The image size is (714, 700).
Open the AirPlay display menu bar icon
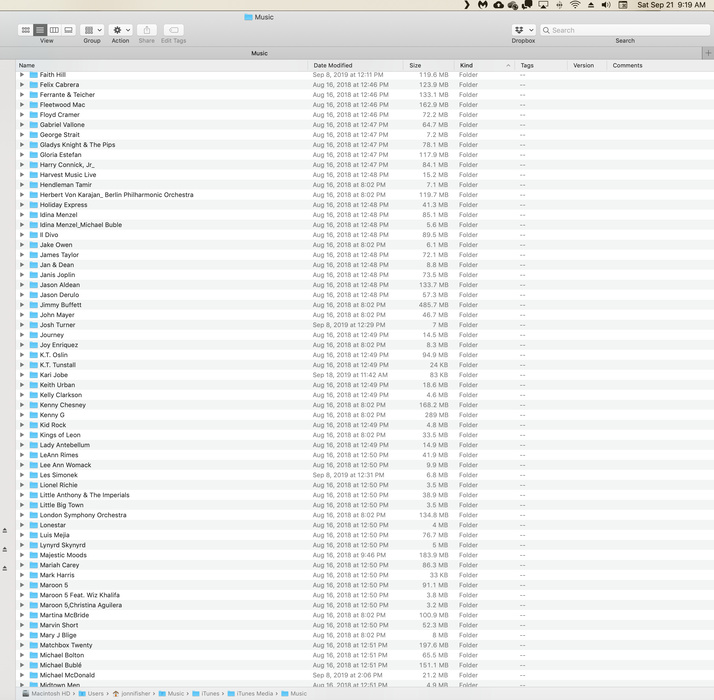543,5
